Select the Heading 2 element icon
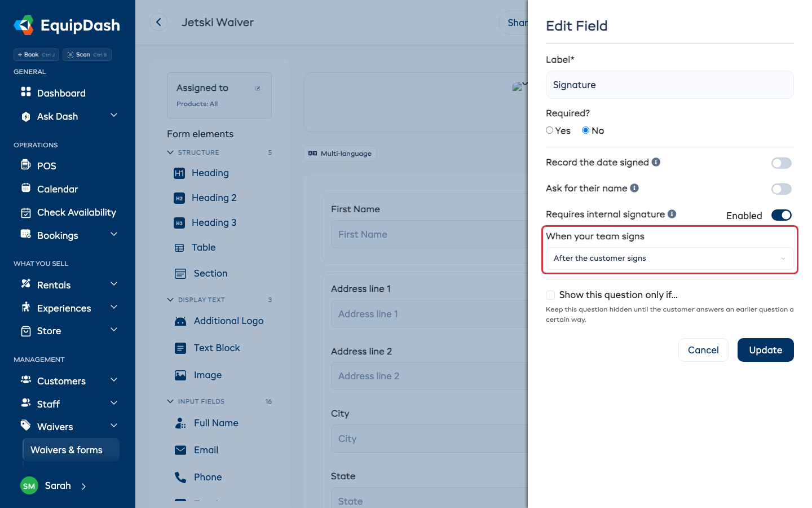This screenshot has height=508, width=812. [x=179, y=198]
